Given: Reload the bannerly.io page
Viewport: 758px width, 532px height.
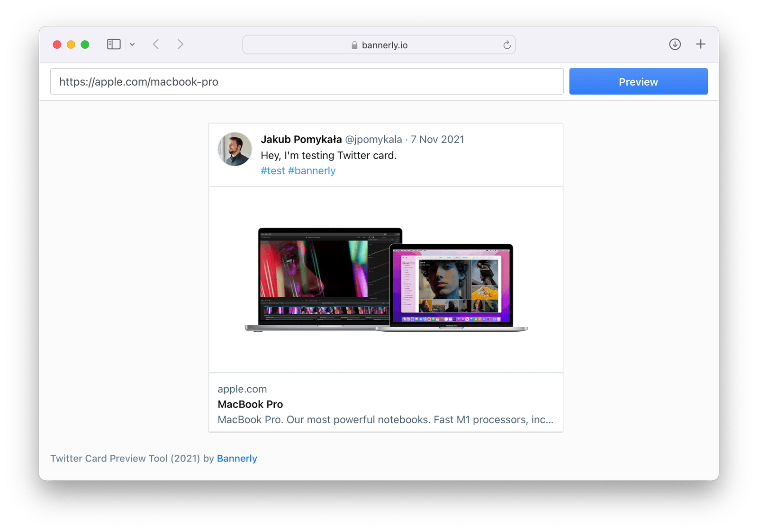Looking at the screenshot, I should [x=506, y=44].
